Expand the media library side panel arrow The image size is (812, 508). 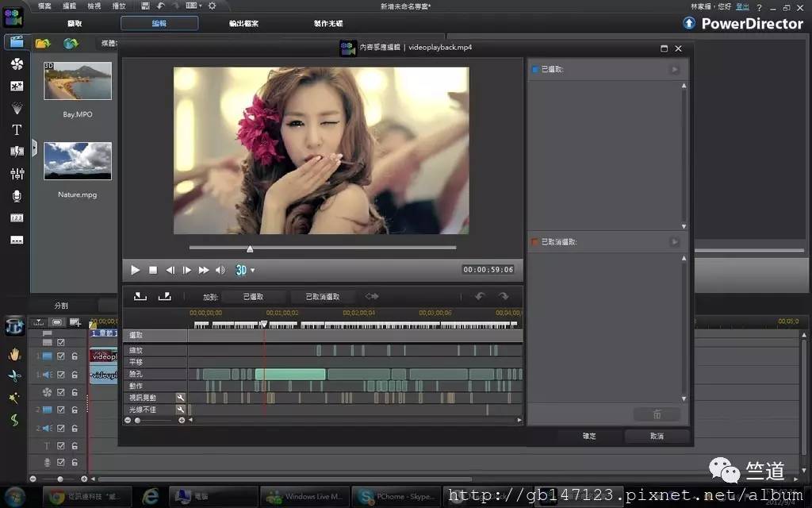coord(34,147)
